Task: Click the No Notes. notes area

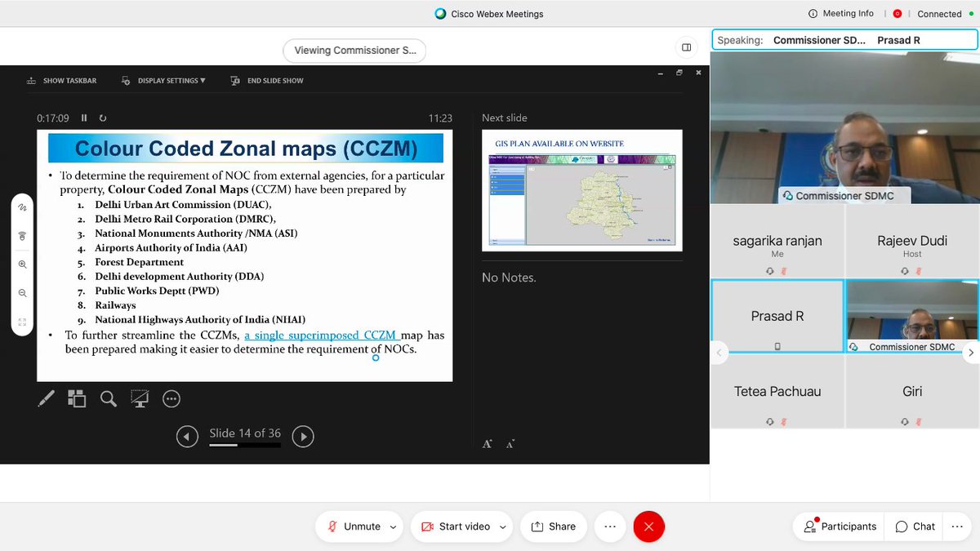Action: pos(509,278)
